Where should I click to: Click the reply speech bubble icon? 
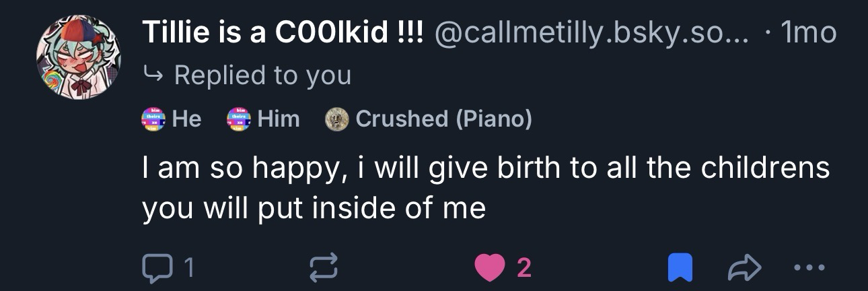click(x=156, y=269)
